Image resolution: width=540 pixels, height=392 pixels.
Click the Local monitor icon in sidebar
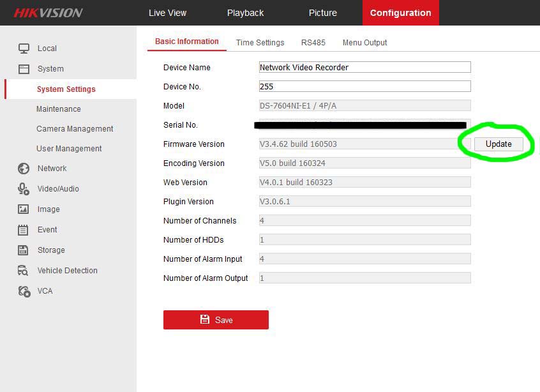coord(24,49)
